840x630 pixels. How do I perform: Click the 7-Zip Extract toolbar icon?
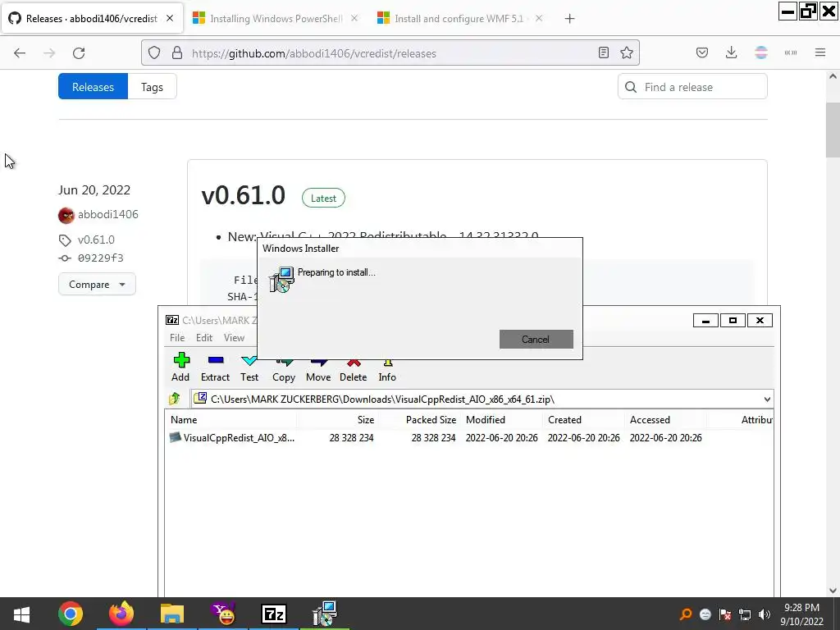point(216,360)
